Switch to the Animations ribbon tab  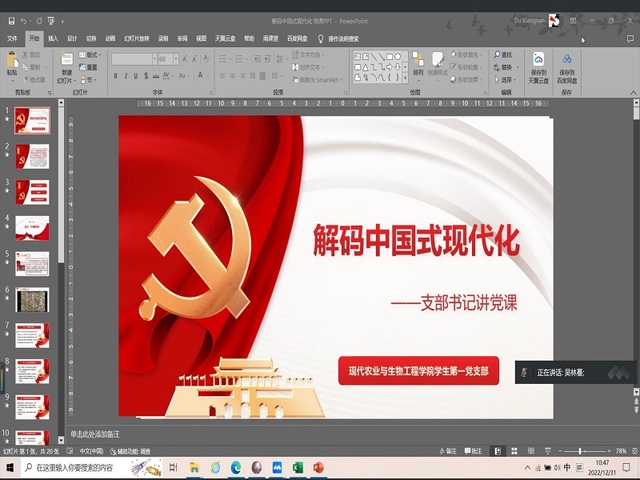pos(110,38)
